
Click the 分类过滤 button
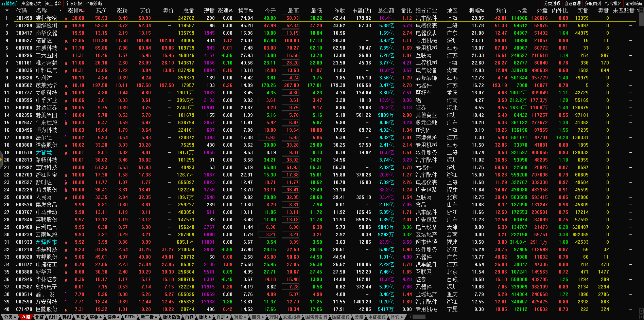click(552, 3)
